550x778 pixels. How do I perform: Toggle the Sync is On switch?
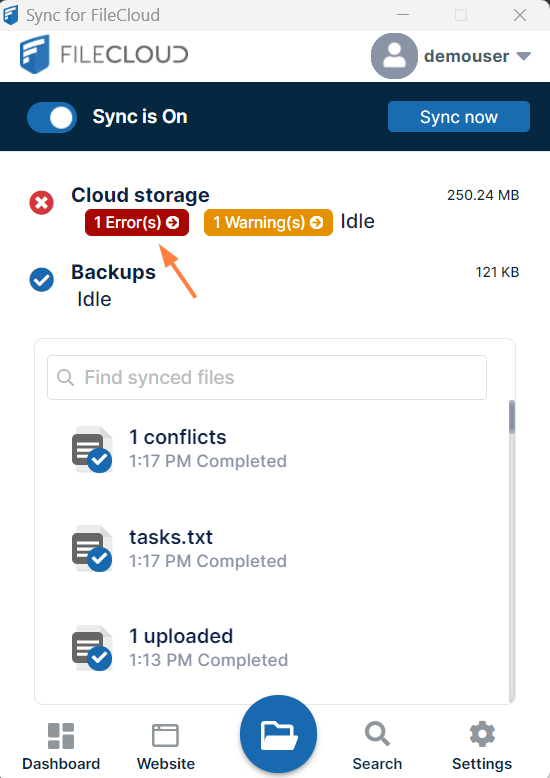[52, 118]
